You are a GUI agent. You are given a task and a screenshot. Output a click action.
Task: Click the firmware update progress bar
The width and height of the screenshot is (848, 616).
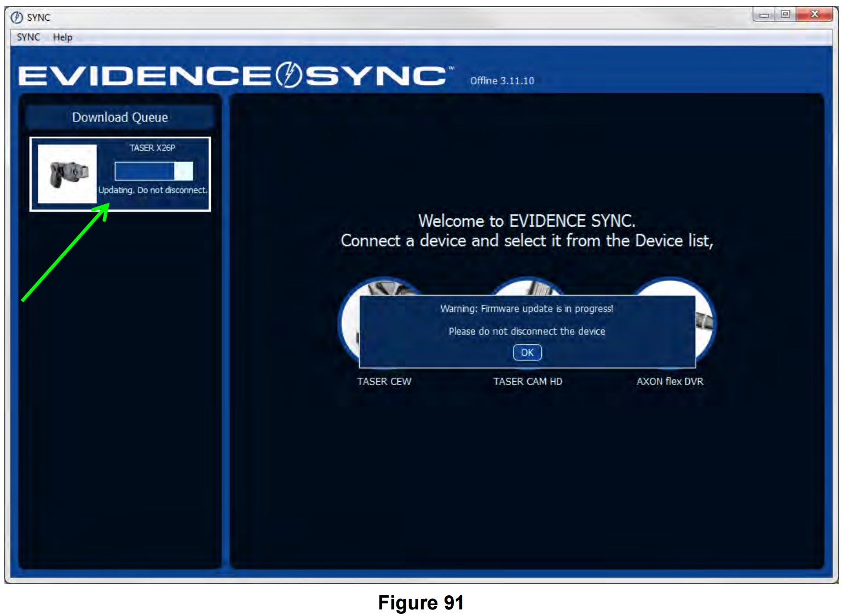pos(153,171)
